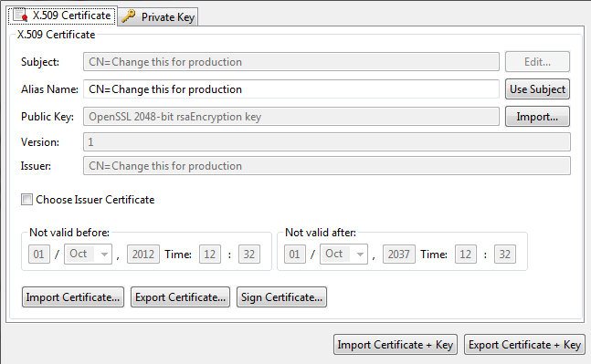Click the 'Not valid after:' group label
This screenshot has height=364, width=591.
[x=321, y=233]
